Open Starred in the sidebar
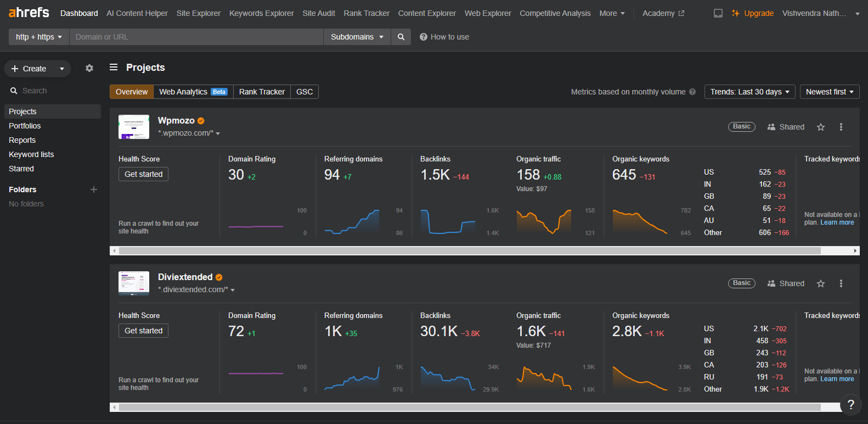Screen dimensions: 868x424 pyautogui.click(x=21, y=169)
